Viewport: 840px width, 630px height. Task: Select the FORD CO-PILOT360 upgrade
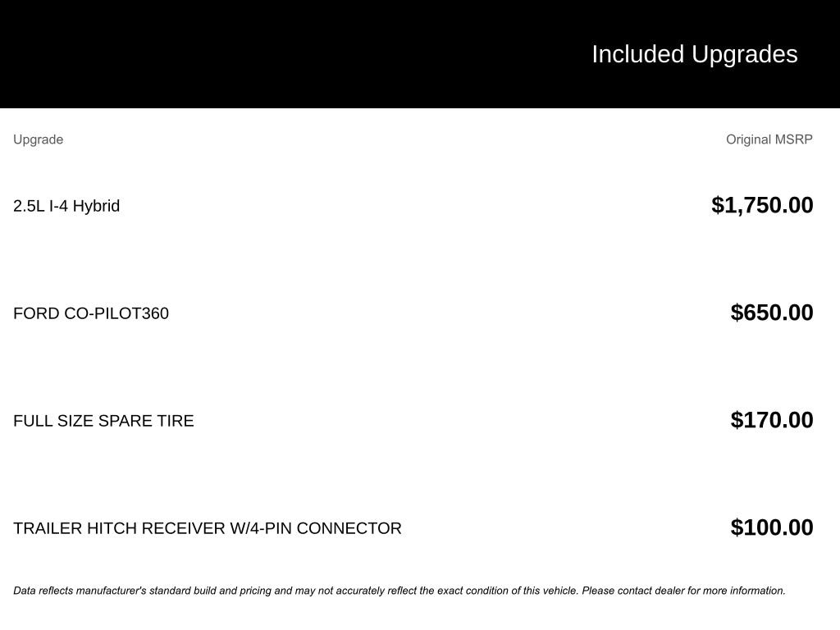pos(91,313)
